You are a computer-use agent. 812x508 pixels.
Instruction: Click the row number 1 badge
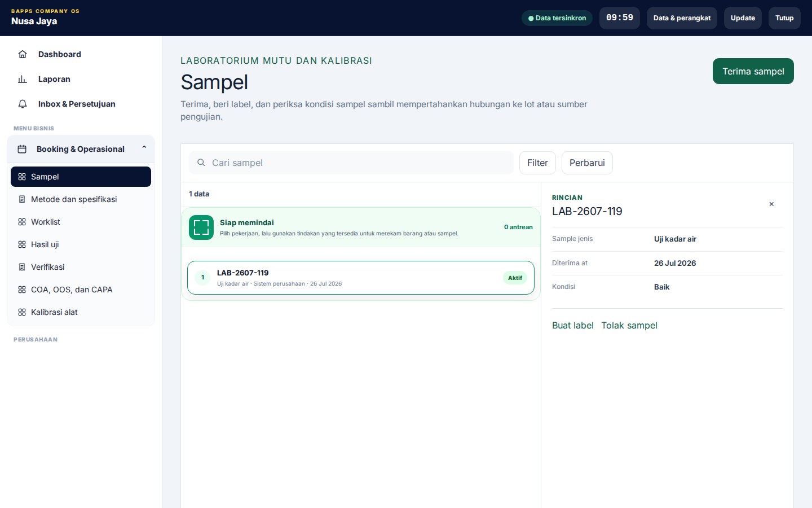point(202,278)
